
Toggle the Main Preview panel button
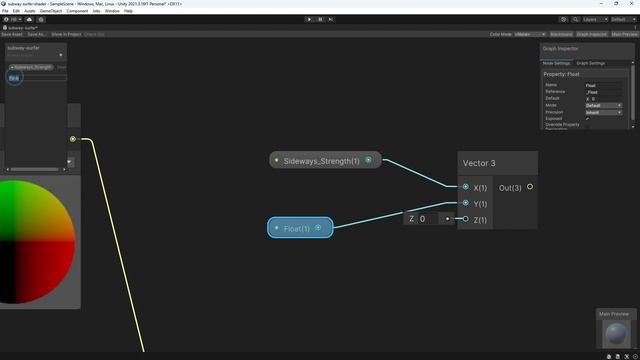(x=624, y=34)
